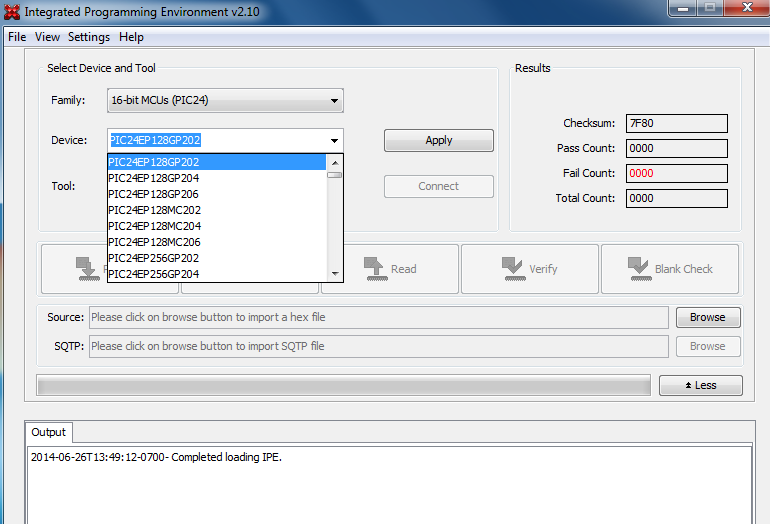The image size is (770, 524).
Task: Open the File menu
Action: click(17, 37)
